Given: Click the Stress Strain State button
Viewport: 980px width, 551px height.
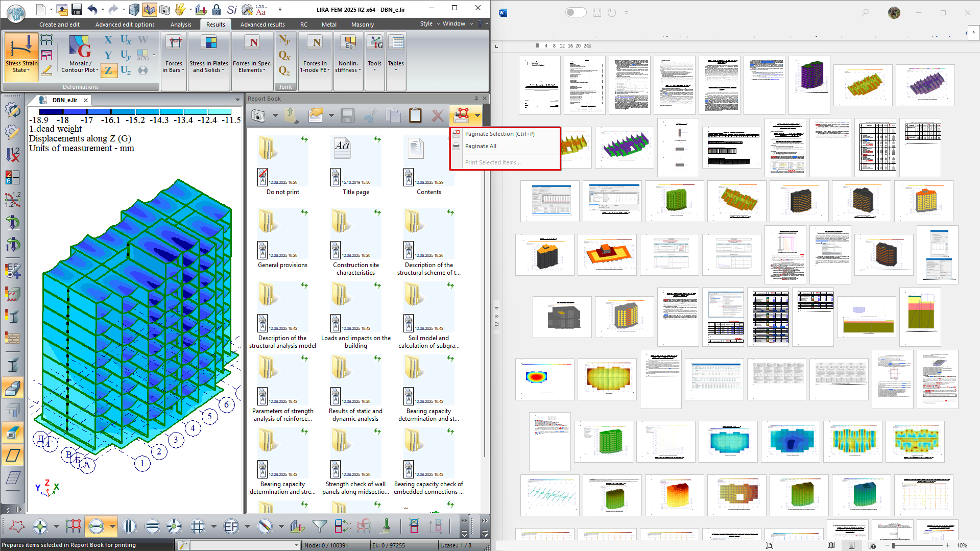Looking at the screenshot, I should [21, 56].
